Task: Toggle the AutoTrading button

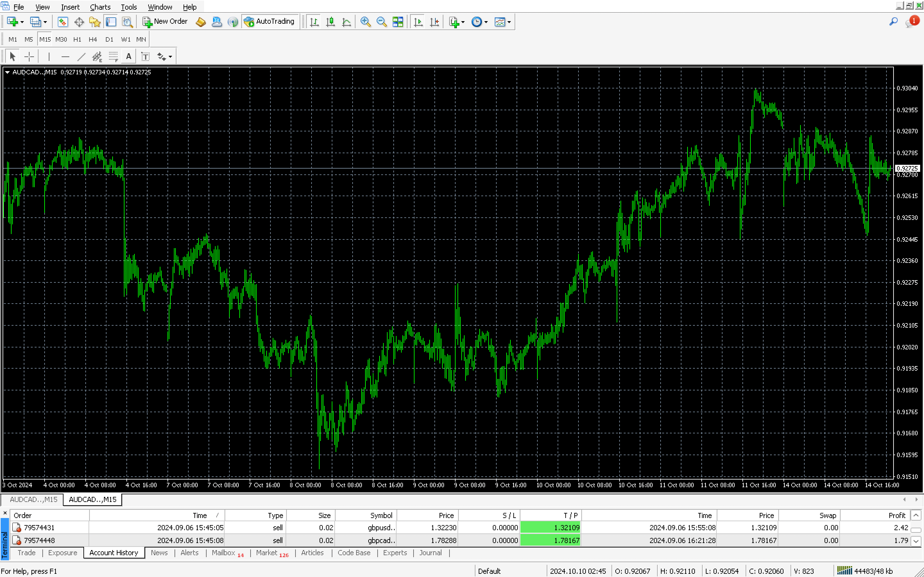Action: point(270,22)
